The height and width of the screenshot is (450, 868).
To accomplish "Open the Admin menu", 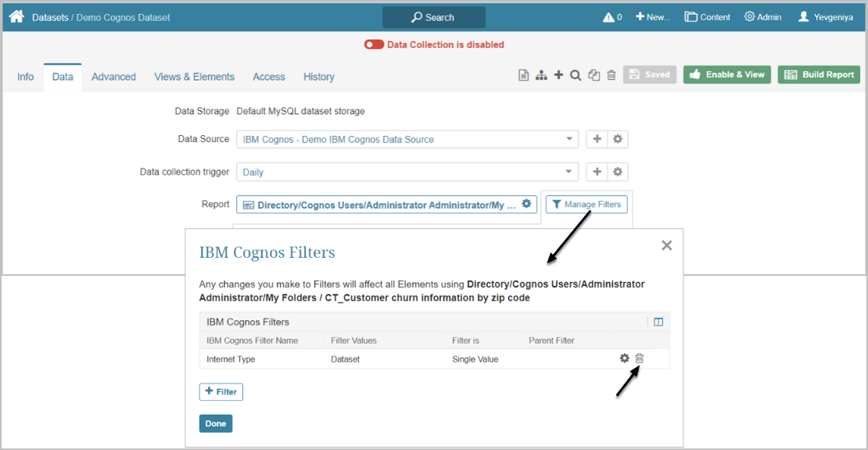I will point(762,17).
